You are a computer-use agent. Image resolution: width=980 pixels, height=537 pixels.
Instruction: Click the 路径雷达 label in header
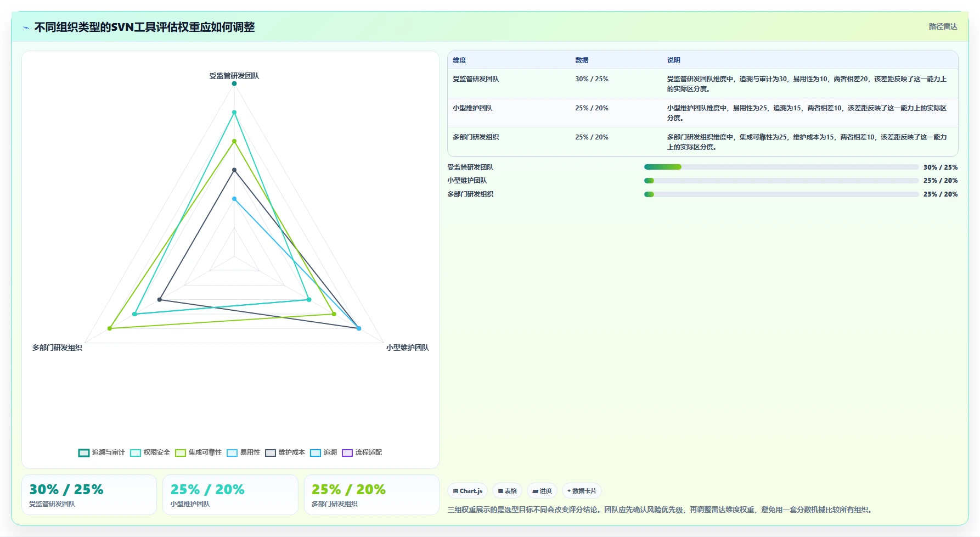click(x=943, y=26)
